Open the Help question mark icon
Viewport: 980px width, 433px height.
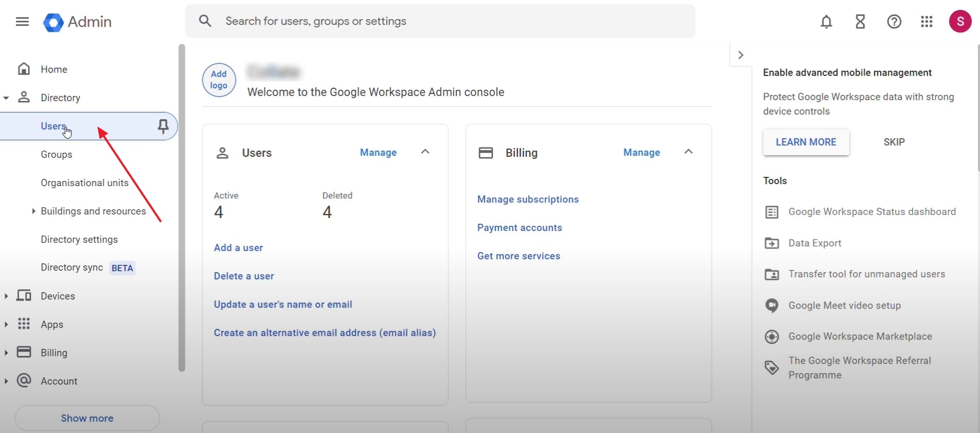point(894,22)
